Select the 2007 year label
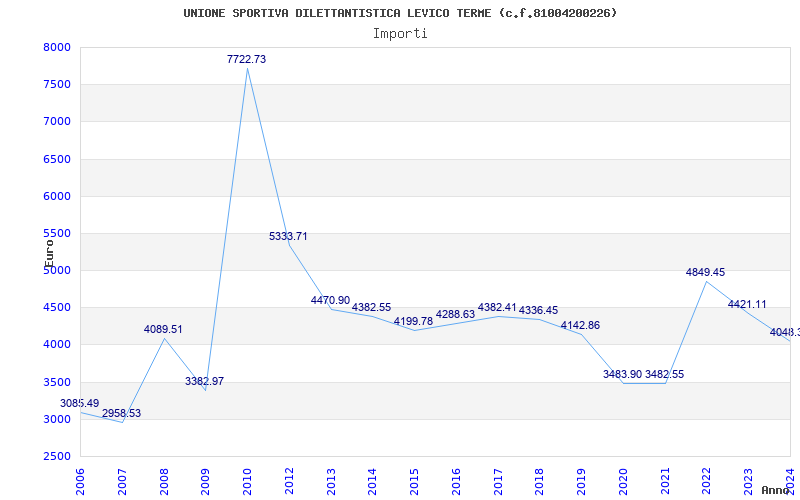800x500 pixels. [x=122, y=482]
